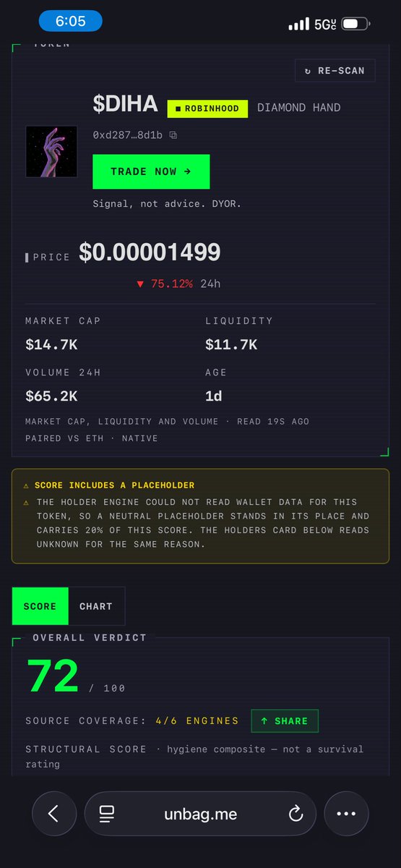Viewport: 401px width, 868px height.
Task: Click the SHARE button
Action: (x=285, y=721)
